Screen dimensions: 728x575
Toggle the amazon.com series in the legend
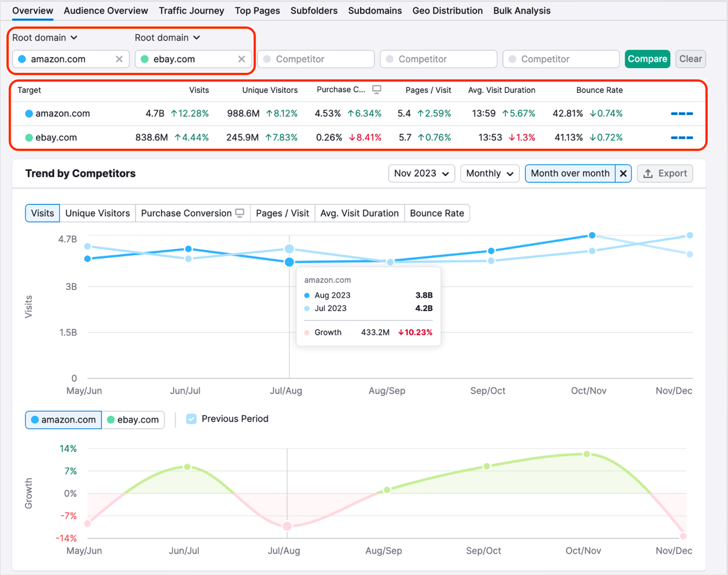tap(63, 420)
